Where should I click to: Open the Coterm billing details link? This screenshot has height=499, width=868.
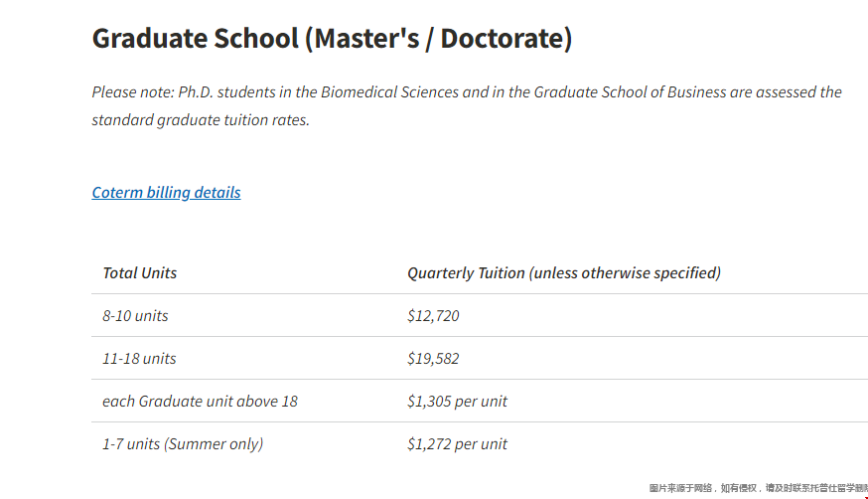166,193
